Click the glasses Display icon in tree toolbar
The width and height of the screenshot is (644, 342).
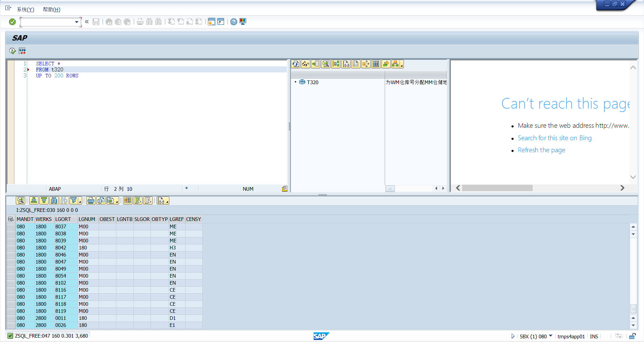[x=306, y=64]
